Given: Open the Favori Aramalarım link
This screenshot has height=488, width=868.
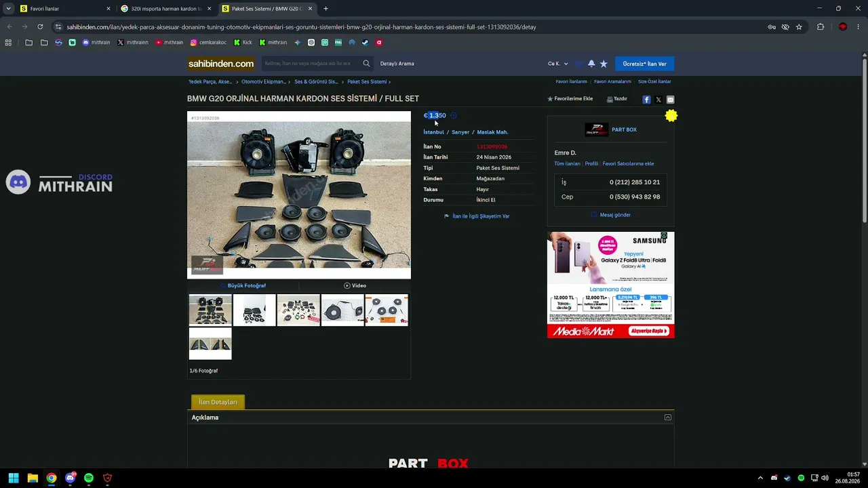Looking at the screenshot, I should 612,82.
